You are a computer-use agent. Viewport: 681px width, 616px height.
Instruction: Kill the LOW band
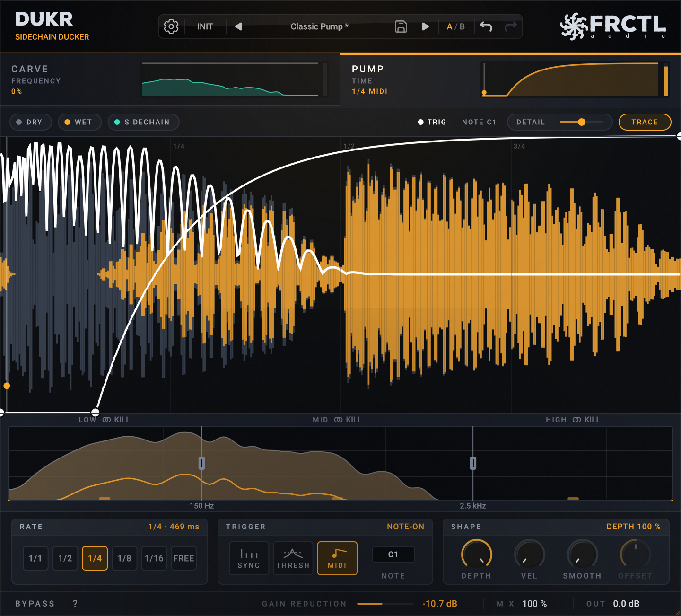122,420
